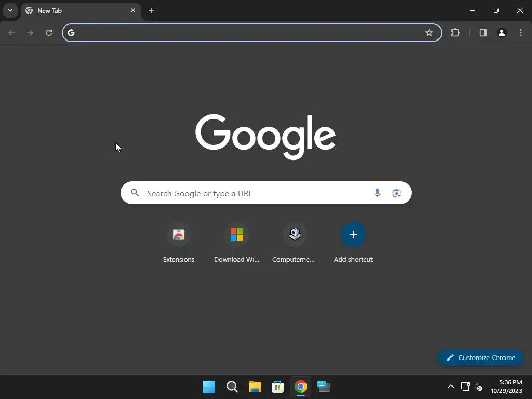Open the Download Wi... shortcut tile

click(x=236, y=243)
